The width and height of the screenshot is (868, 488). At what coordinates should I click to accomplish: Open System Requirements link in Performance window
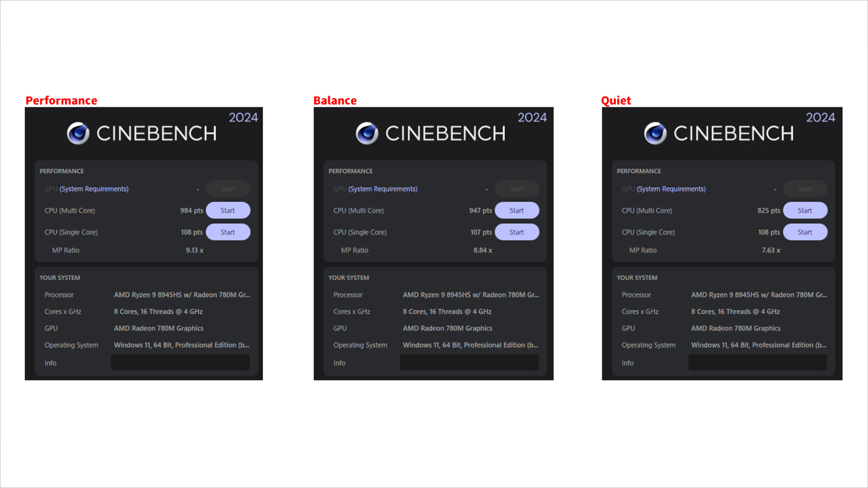pyautogui.click(x=93, y=189)
